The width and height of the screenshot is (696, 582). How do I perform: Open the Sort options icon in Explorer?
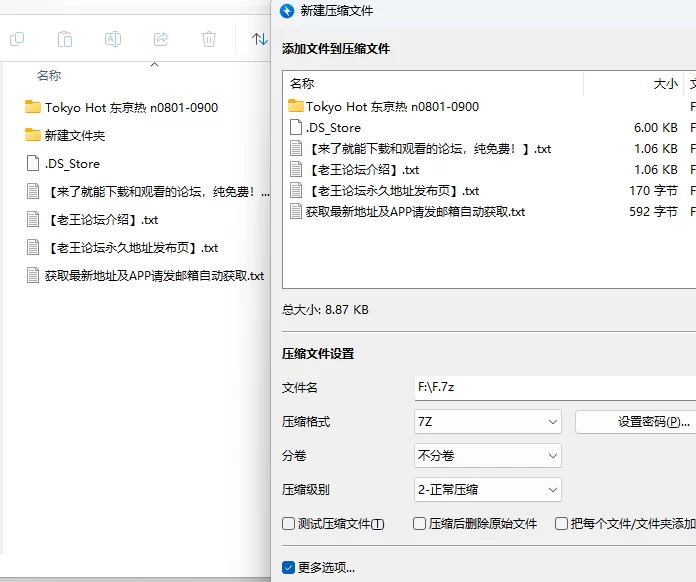pos(259,39)
